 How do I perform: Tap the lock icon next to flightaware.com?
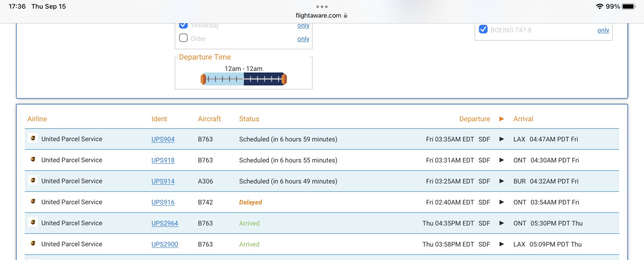coord(346,15)
